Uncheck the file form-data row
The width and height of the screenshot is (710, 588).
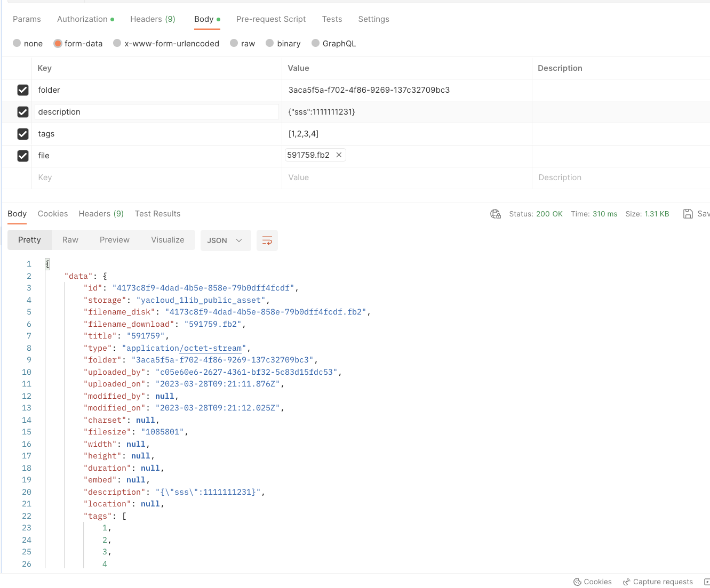[23, 156]
